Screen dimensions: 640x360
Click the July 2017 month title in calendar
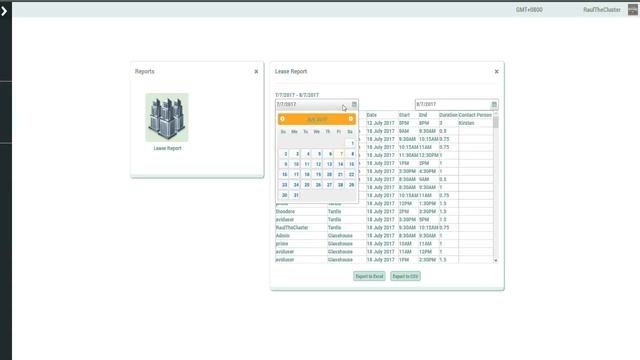pos(317,120)
